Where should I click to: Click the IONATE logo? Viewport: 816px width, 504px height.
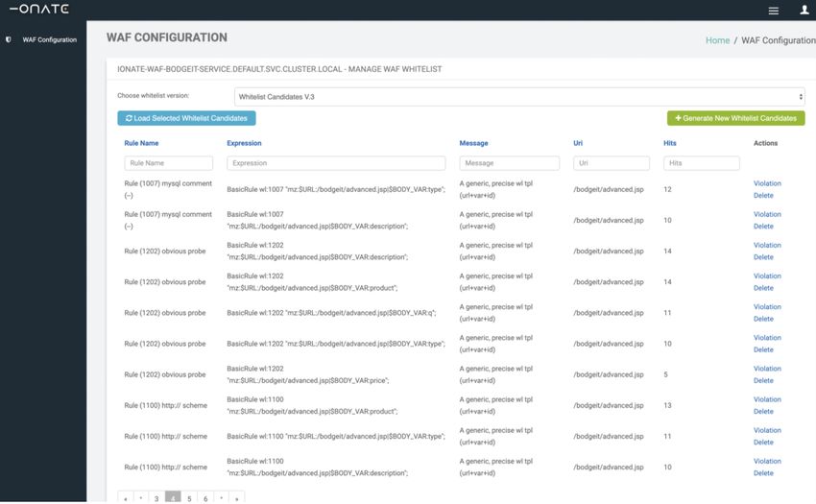[x=39, y=9]
